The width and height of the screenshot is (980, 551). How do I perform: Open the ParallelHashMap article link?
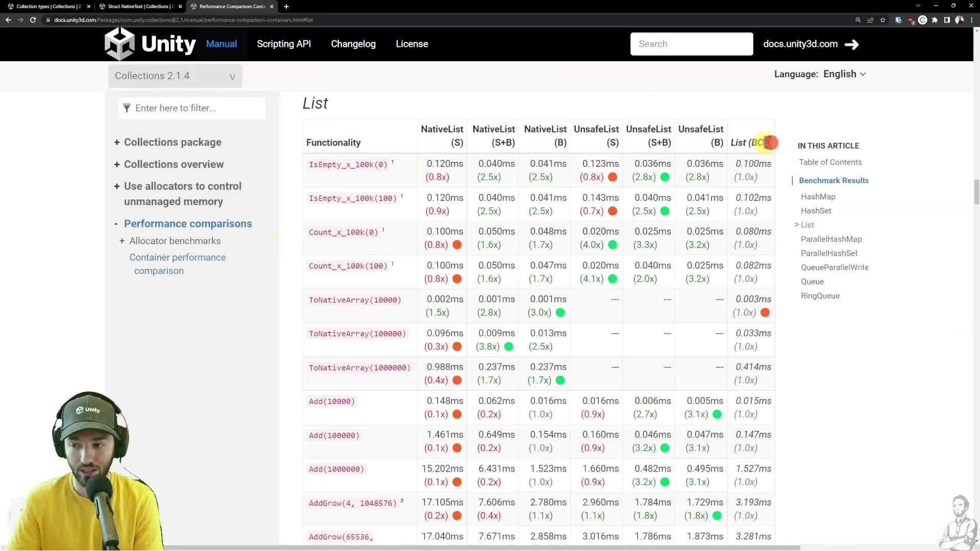pyautogui.click(x=831, y=239)
